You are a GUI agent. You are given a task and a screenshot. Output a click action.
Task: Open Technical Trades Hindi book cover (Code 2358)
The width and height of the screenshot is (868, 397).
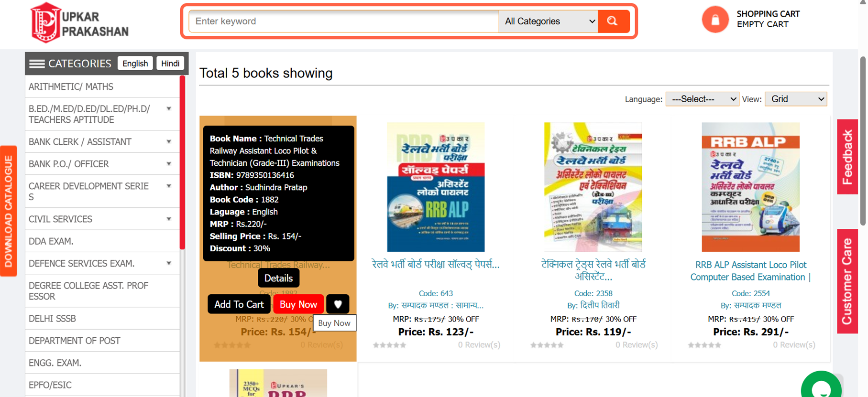coord(593,187)
